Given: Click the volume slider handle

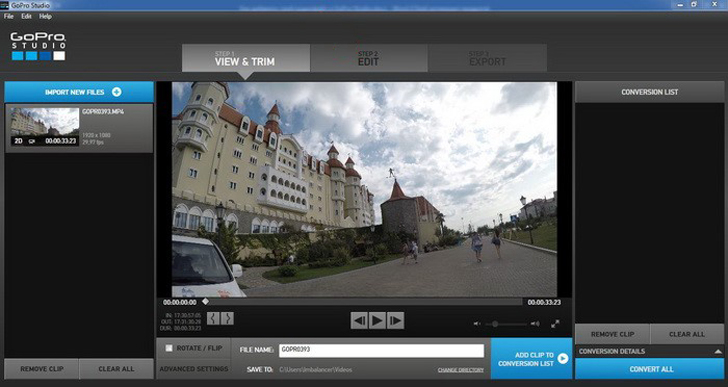Looking at the screenshot, I should click(x=495, y=324).
